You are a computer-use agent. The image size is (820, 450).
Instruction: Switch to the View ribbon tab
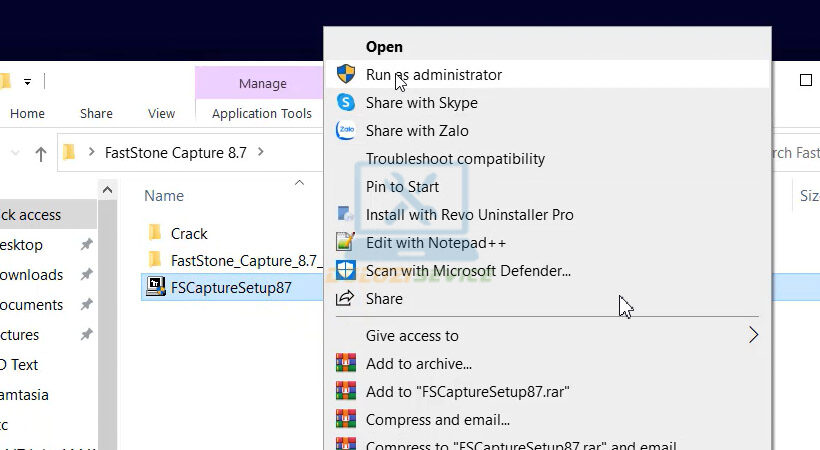click(161, 114)
